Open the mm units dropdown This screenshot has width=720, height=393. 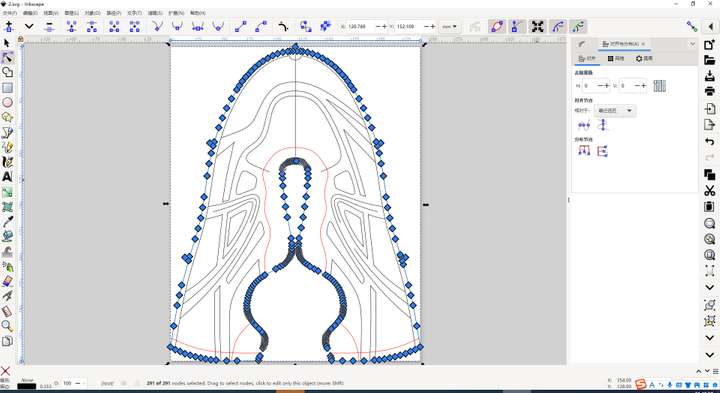(450, 27)
